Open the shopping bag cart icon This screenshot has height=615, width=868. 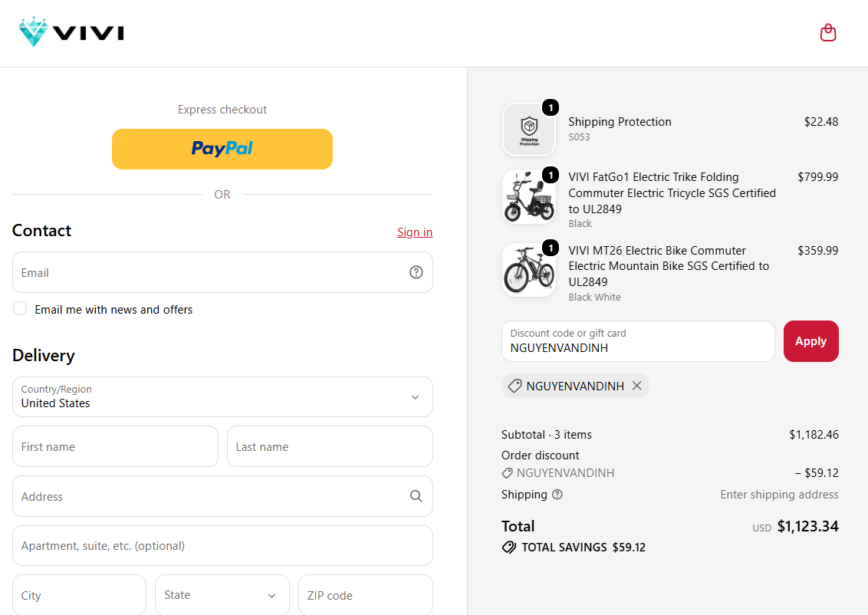827,33
